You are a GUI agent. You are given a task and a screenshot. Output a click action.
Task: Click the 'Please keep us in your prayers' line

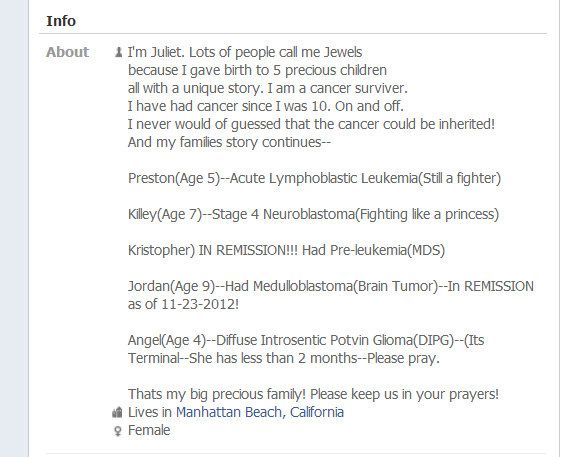[x=313, y=394]
